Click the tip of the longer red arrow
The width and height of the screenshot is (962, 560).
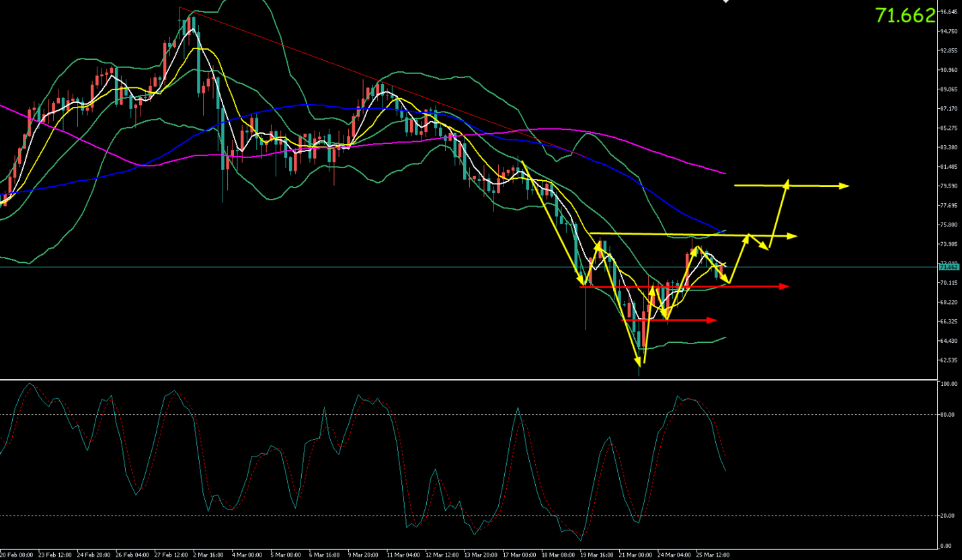[x=785, y=286]
